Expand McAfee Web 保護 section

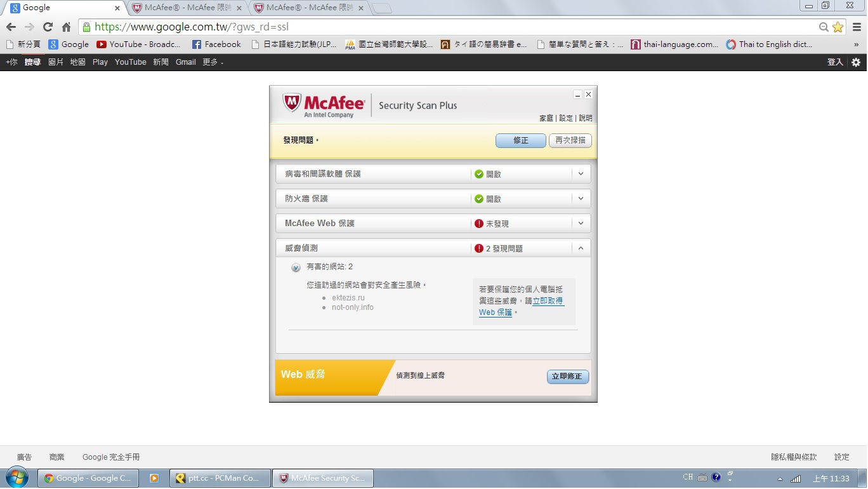(581, 223)
